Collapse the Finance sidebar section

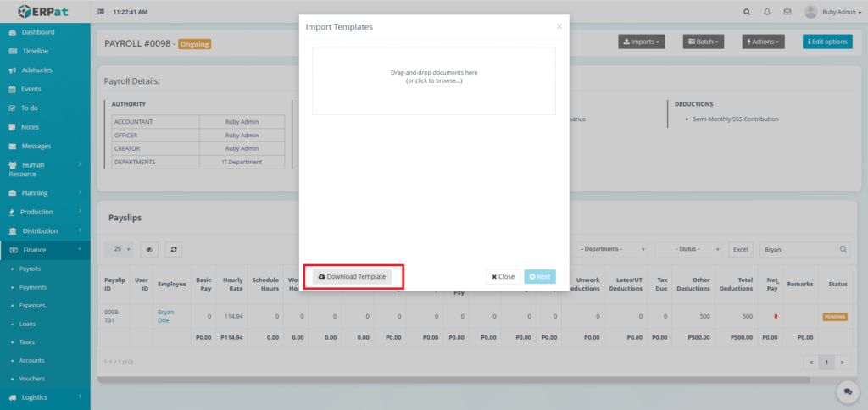(x=45, y=250)
